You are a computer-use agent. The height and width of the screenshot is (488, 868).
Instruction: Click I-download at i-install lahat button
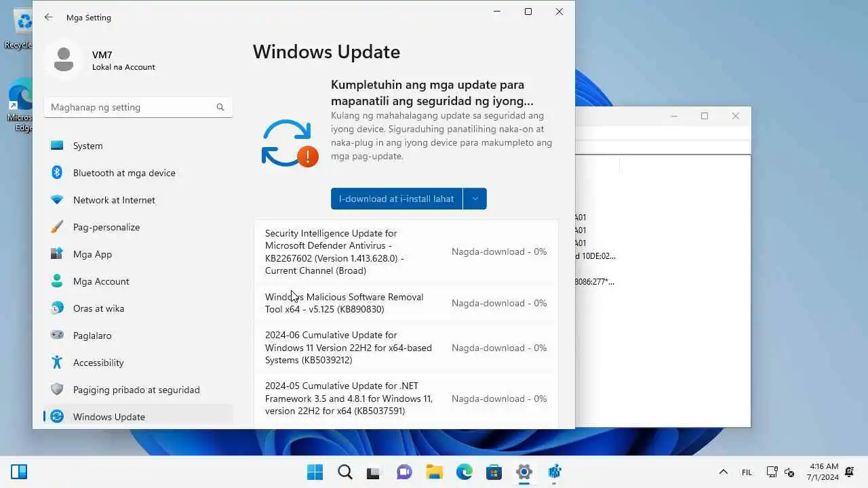click(x=397, y=199)
